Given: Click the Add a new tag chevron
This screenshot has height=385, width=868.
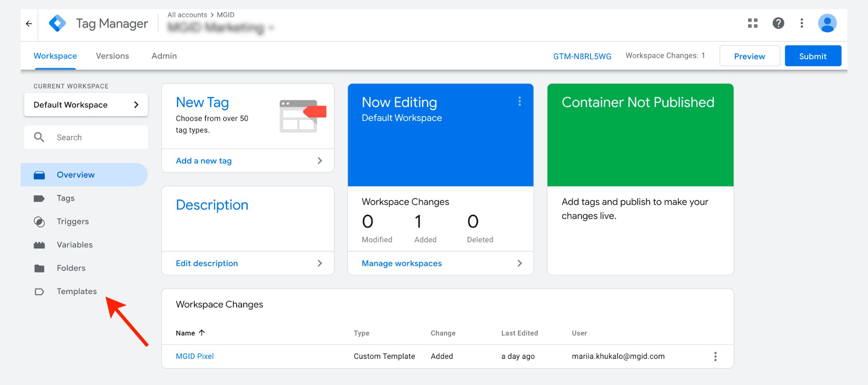Looking at the screenshot, I should tap(320, 161).
